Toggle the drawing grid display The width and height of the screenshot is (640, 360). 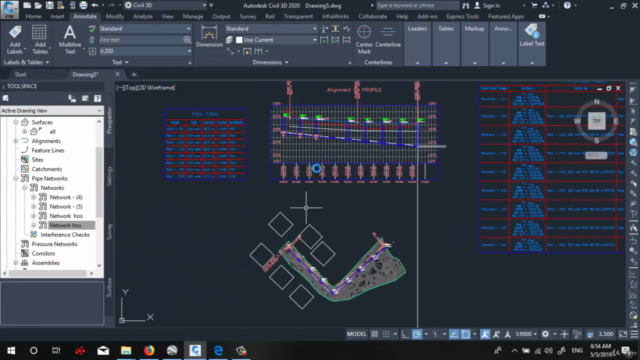[x=374, y=334]
